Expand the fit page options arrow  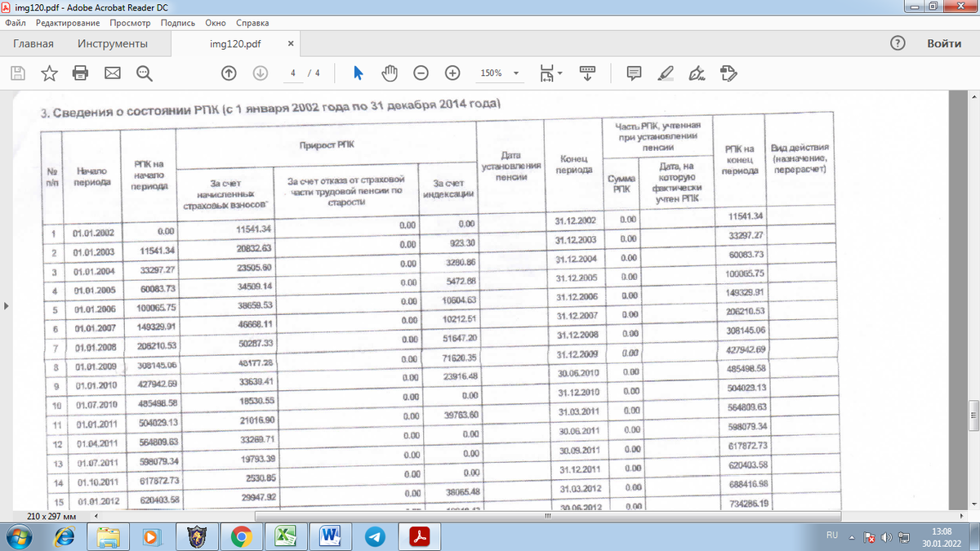[560, 73]
